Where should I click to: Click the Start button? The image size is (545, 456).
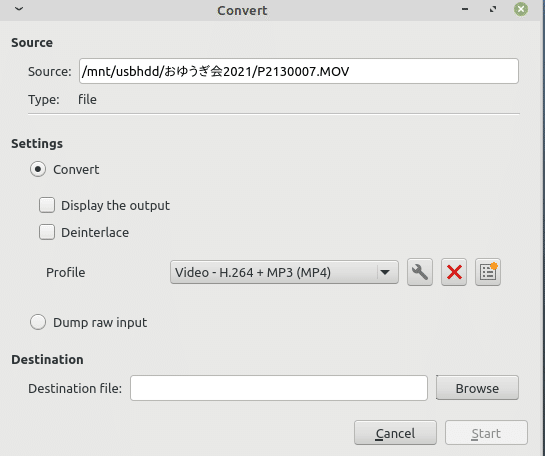[486, 433]
